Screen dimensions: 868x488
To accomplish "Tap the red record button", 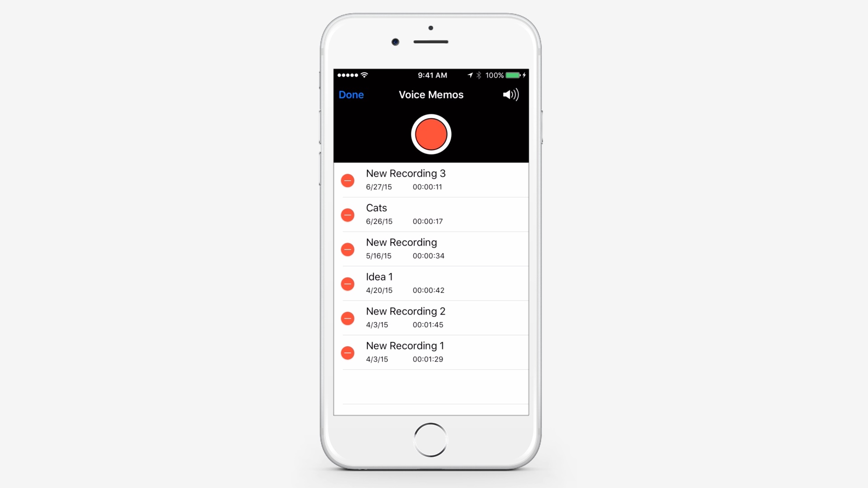I will click(432, 133).
